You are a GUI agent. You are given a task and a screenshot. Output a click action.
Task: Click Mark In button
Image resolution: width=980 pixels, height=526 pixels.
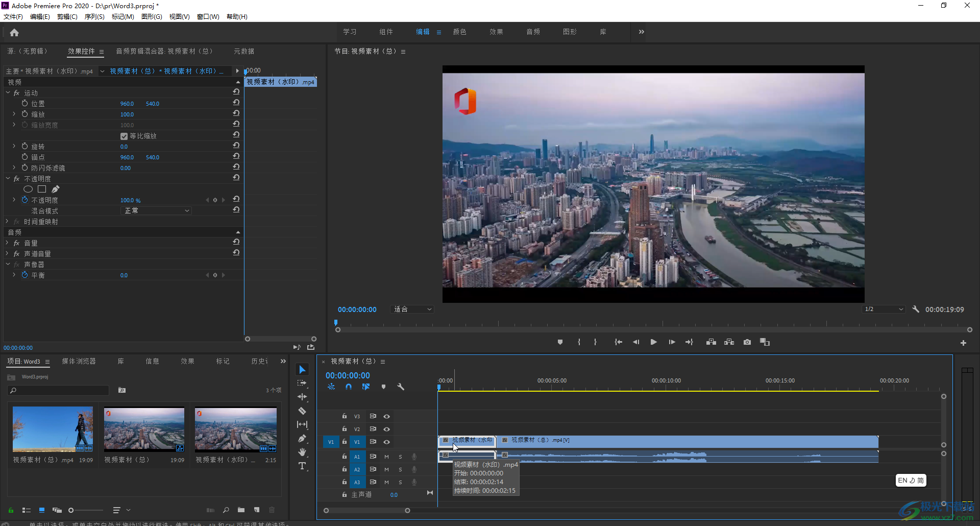(x=579, y=342)
